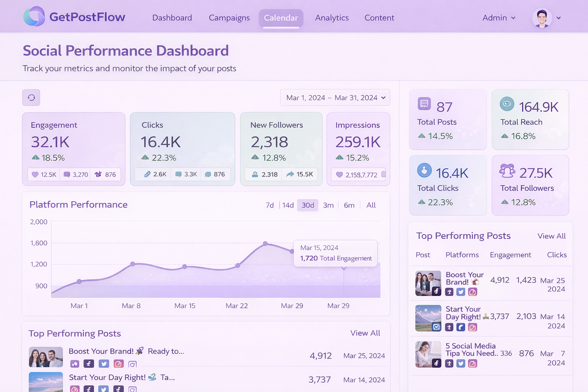Select the Instagram icon under Boost Your Brand
Screen dimensions: 588x392
click(x=472, y=292)
